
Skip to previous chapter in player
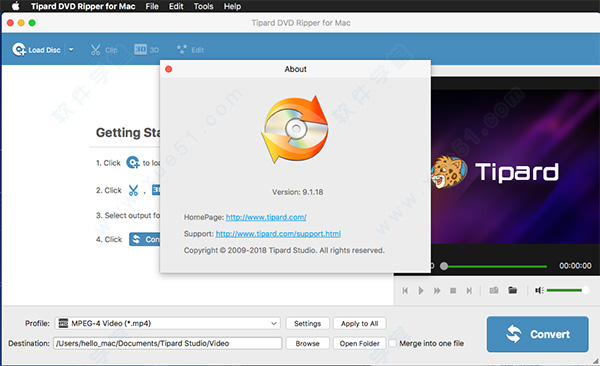click(x=405, y=291)
